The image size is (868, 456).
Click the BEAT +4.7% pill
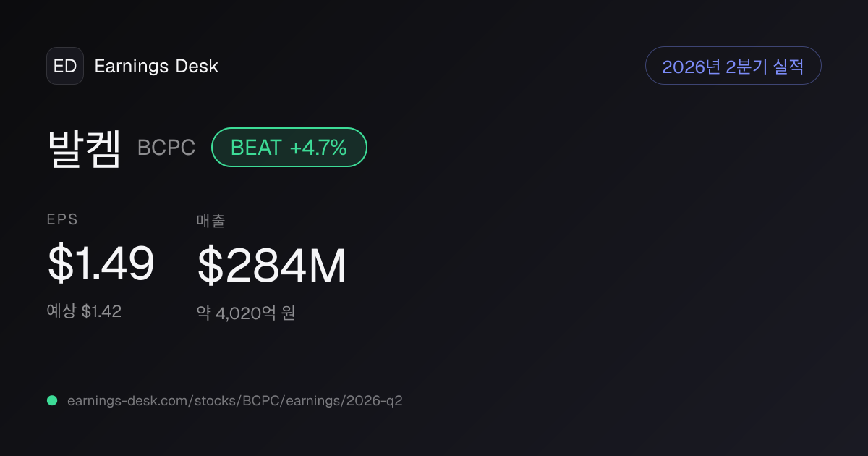pyautogui.click(x=289, y=148)
